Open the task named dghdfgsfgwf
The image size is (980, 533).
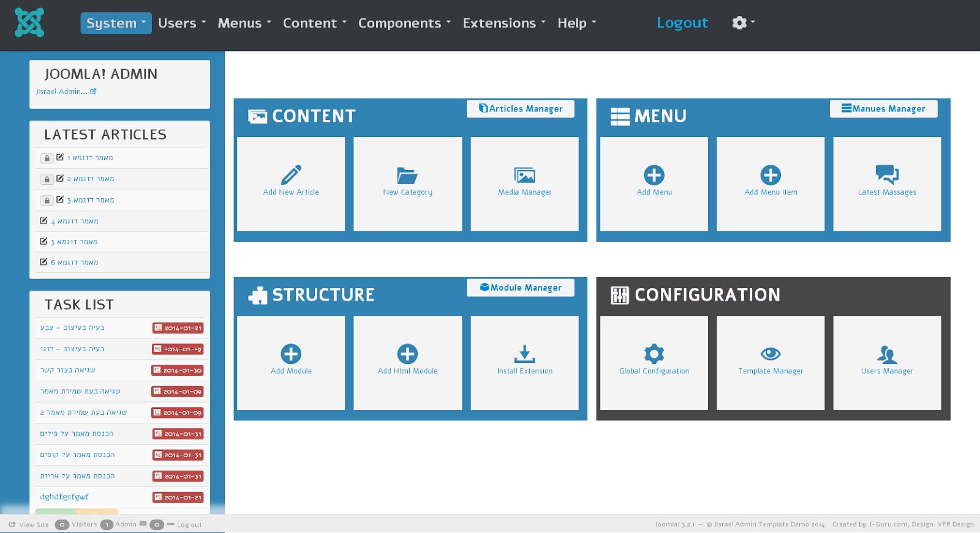click(64, 497)
